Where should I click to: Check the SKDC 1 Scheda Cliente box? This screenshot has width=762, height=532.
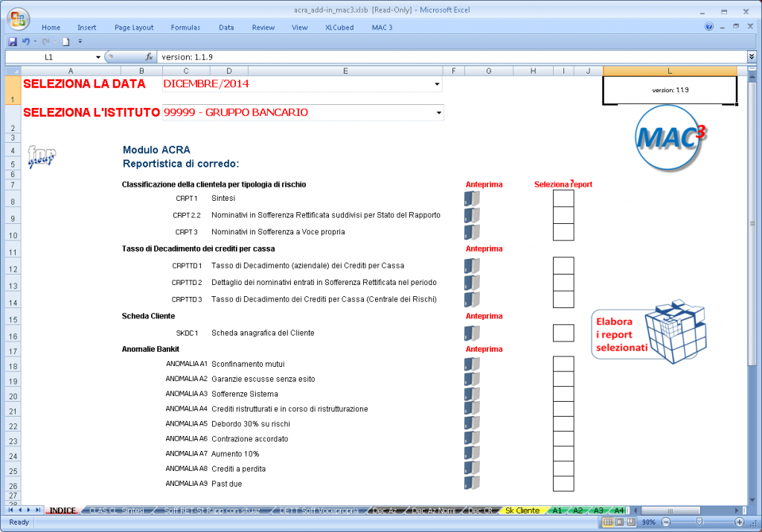(x=563, y=333)
